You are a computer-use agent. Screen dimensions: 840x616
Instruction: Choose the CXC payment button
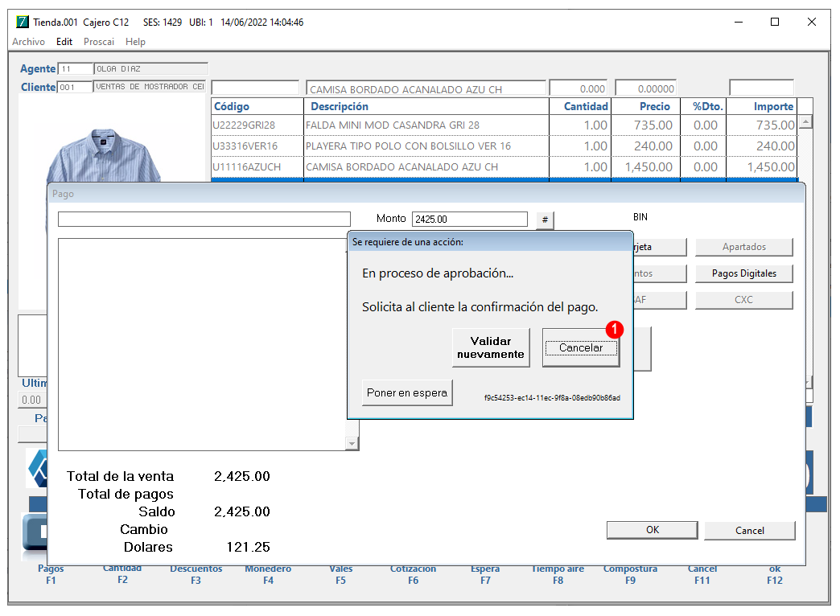744,299
